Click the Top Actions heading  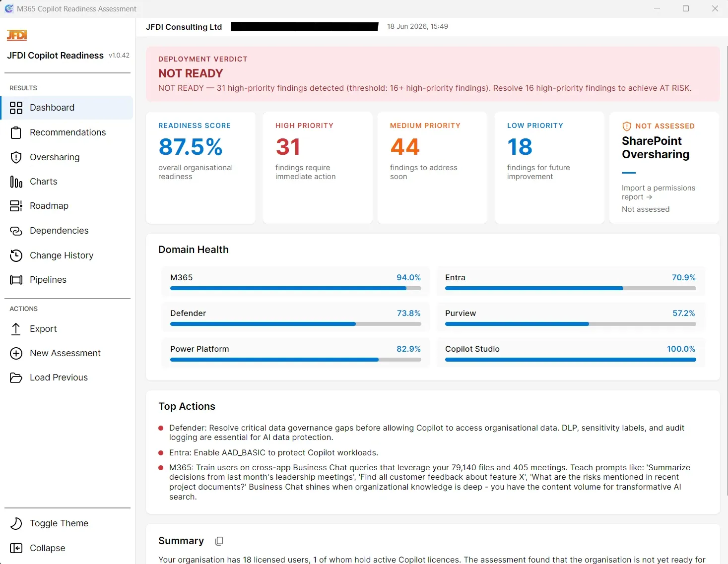click(x=187, y=406)
